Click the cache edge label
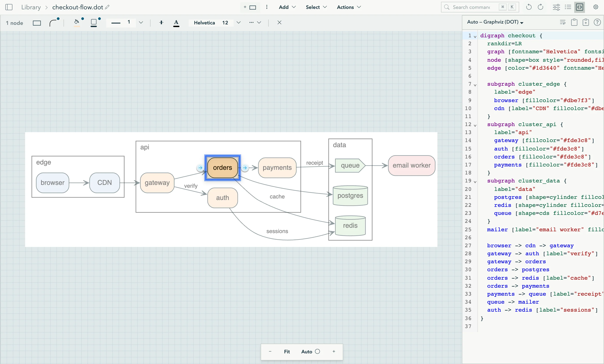 [277, 197]
